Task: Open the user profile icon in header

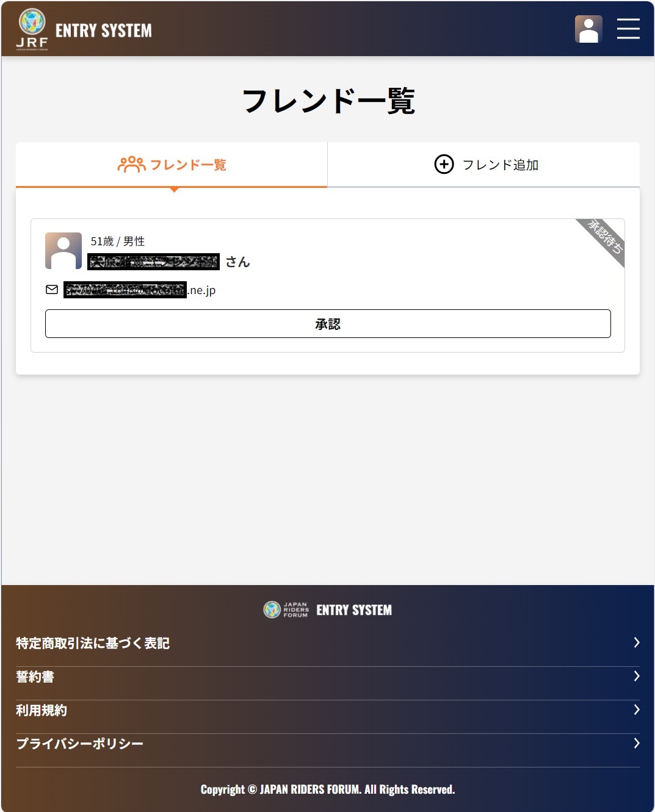Action: [588, 29]
